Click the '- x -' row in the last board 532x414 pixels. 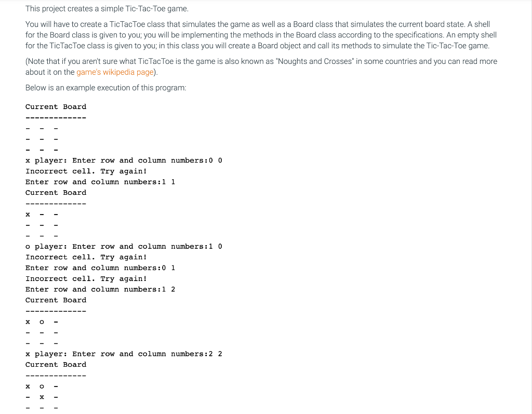tap(42, 397)
